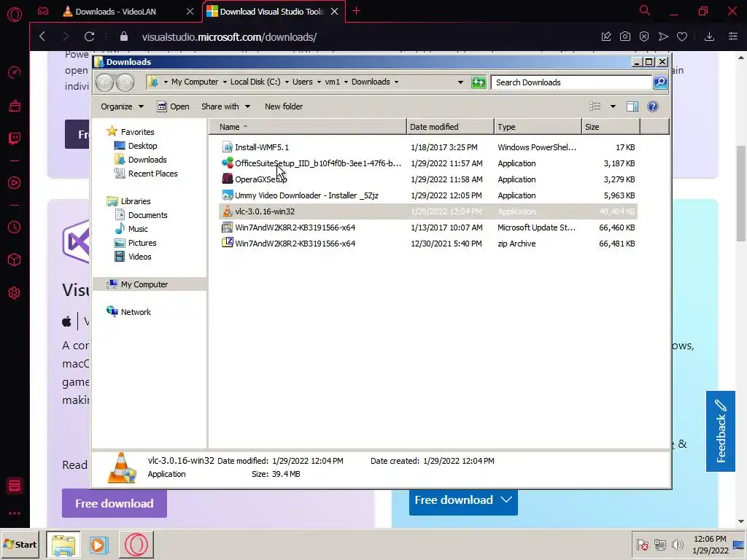The height and width of the screenshot is (560, 747).
Task: Open History clock icon in sidebar
Action: [x=15, y=227]
